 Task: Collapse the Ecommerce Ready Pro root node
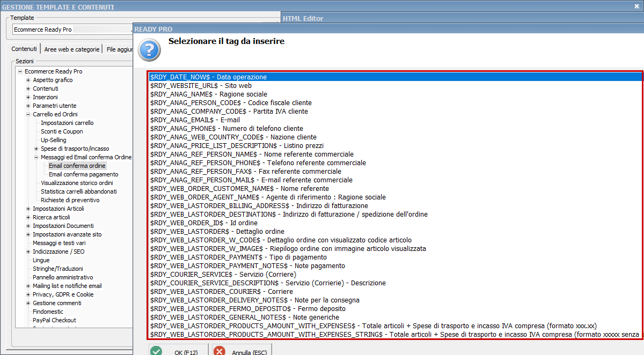[20, 71]
